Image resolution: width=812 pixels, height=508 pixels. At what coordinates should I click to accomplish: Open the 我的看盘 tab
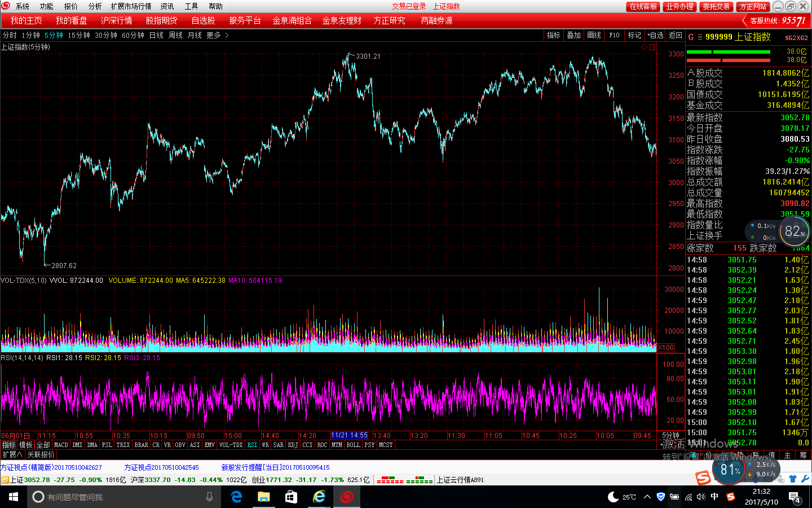[x=71, y=20]
